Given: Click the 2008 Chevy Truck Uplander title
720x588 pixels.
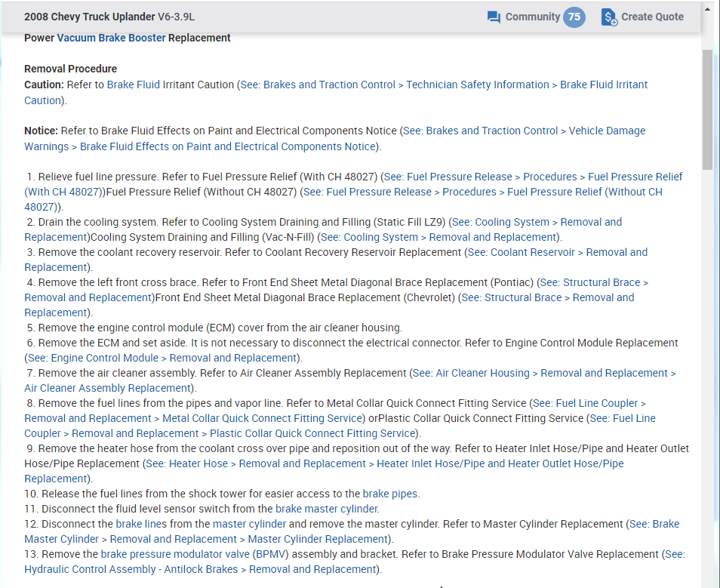Looking at the screenshot, I should (x=90, y=17).
